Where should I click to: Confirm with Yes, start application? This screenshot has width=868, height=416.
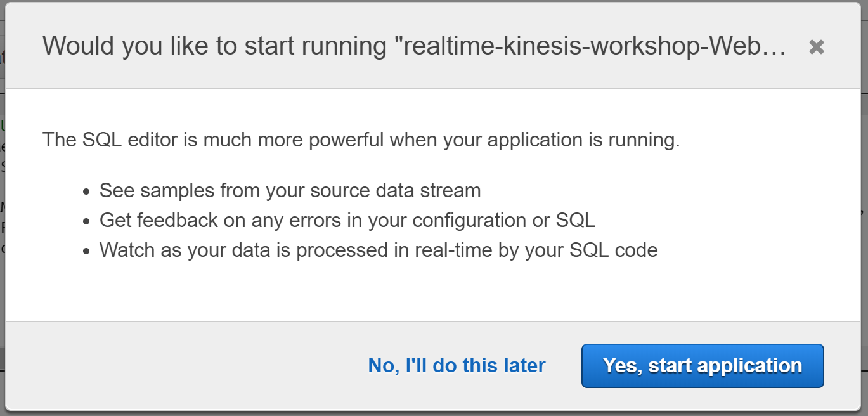[x=703, y=366]
